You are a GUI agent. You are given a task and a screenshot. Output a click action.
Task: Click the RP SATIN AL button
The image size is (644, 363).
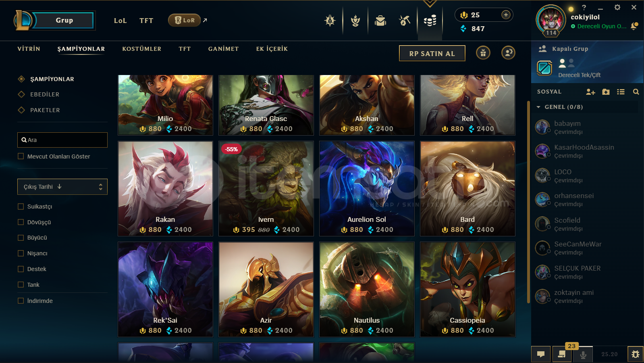(432, 53)
